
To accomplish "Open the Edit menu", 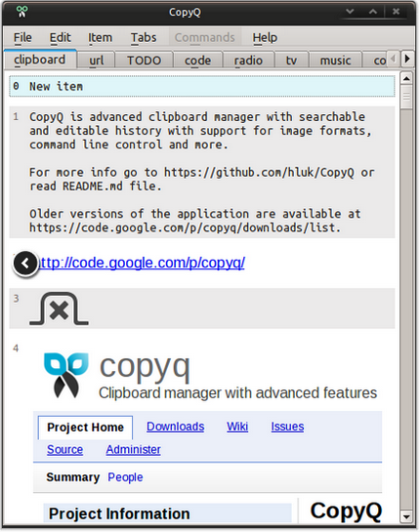I will tap(61, 37).
